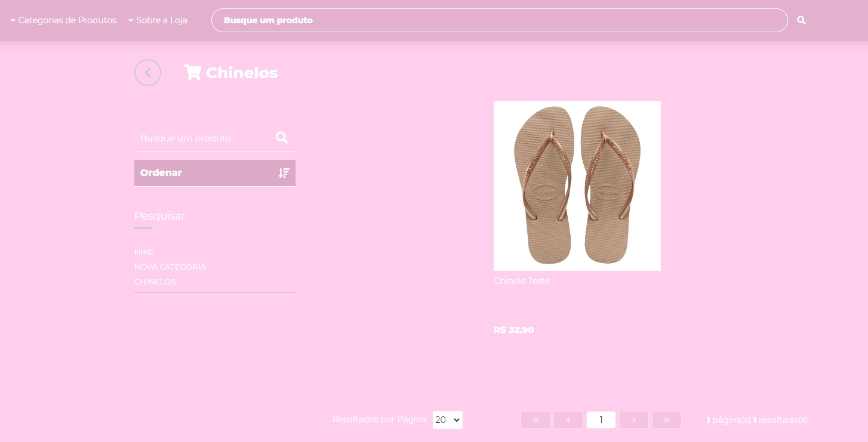Click the circular back arrow button
The image size is (868, 442).
click(147, 73)
